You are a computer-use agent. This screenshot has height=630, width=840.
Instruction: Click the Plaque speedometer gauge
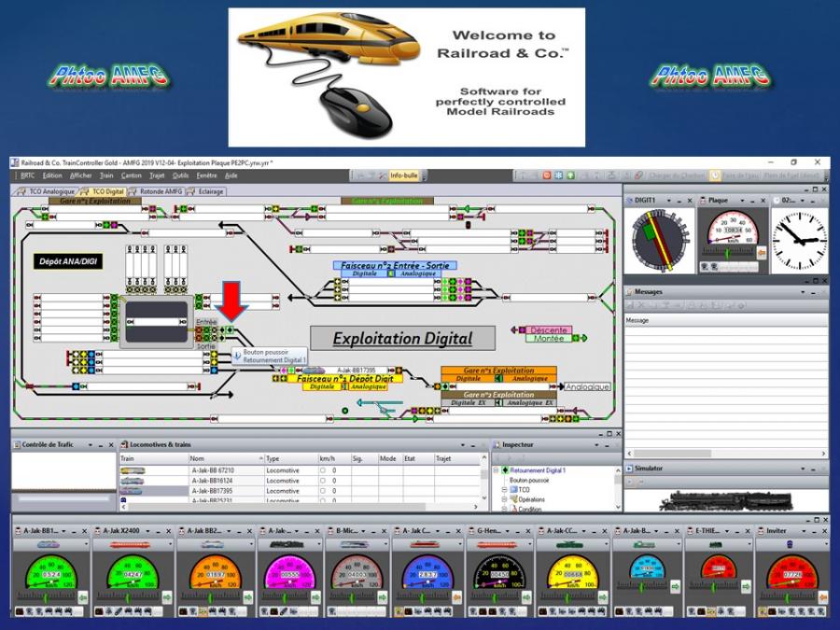(x=730, y=233)
